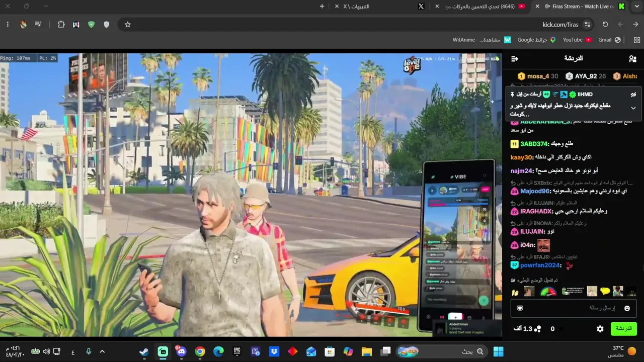The image size is (644, 362).
Task: Open the chat users list icon
Action: pyautogui.click(x=632, y=59)
